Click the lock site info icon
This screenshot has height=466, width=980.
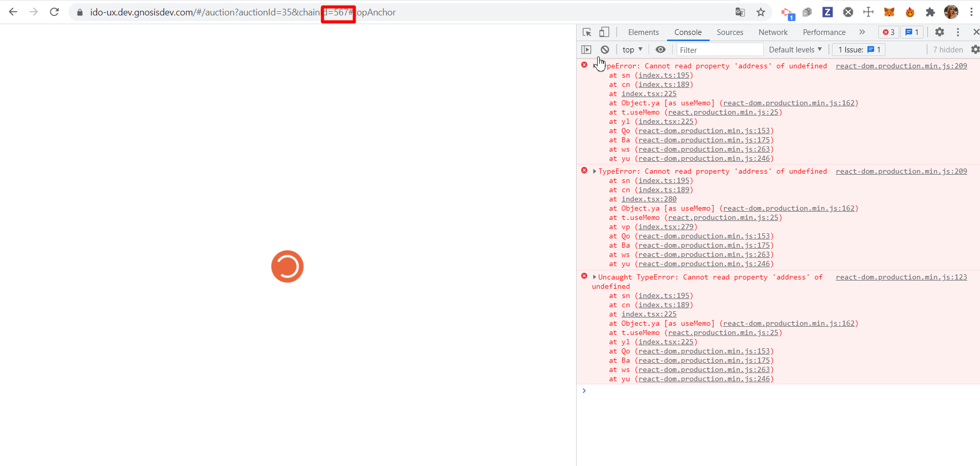click(80, 12)
